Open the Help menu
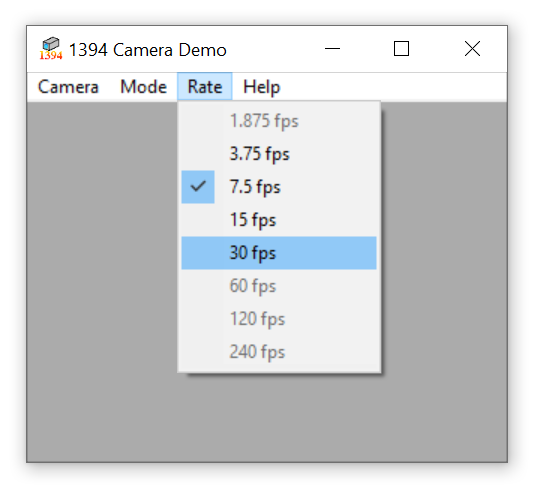535x485 pixels. pos(261,86)
